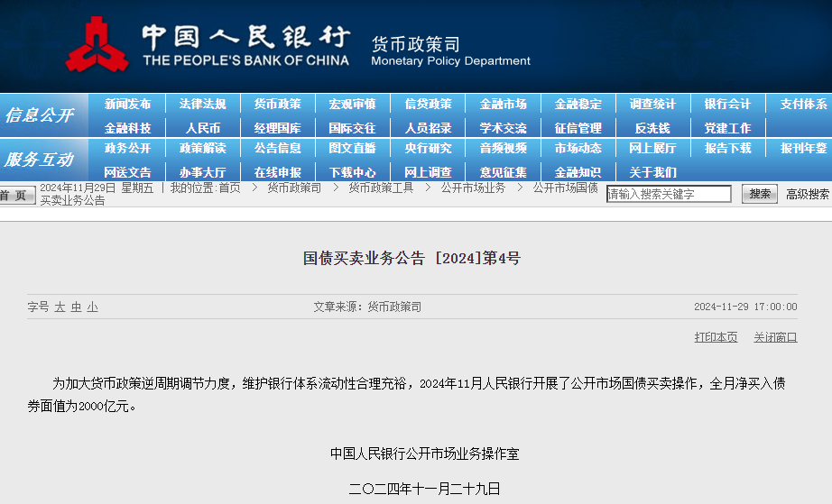Image resolution: width=832 pixels, height=504 pixels.
Task: Select 调查统计 in the navigation bar
Action: (x=652, y=104)
